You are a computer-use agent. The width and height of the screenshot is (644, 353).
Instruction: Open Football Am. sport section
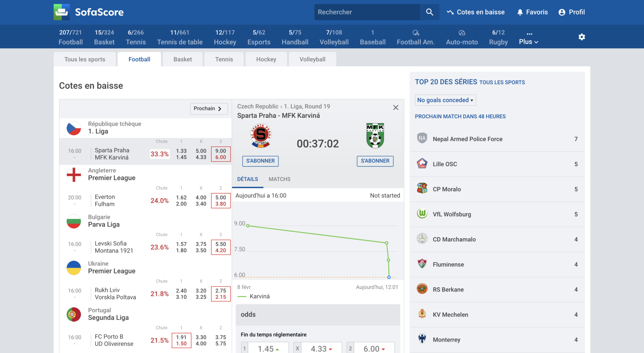tap(416, 37)
